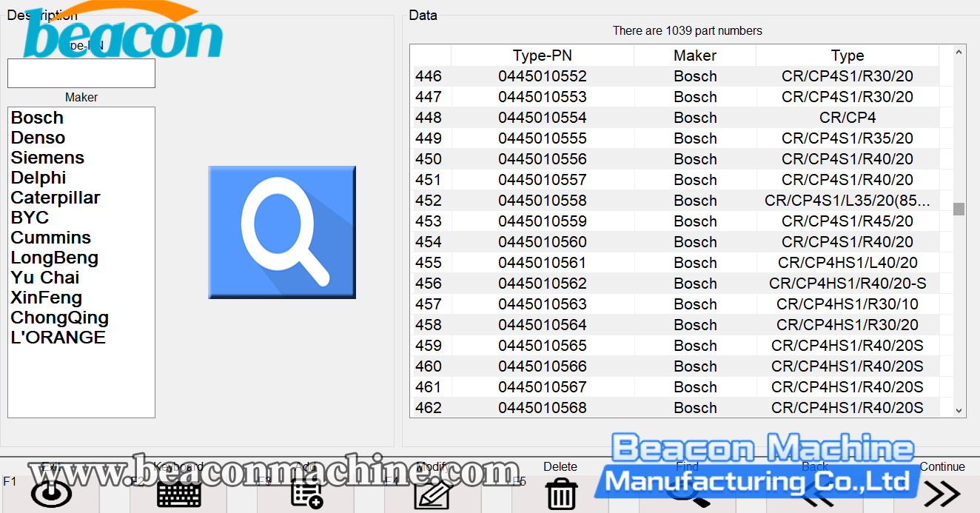Click part number 0445010568
980x513 pixels.
[543, 408]
